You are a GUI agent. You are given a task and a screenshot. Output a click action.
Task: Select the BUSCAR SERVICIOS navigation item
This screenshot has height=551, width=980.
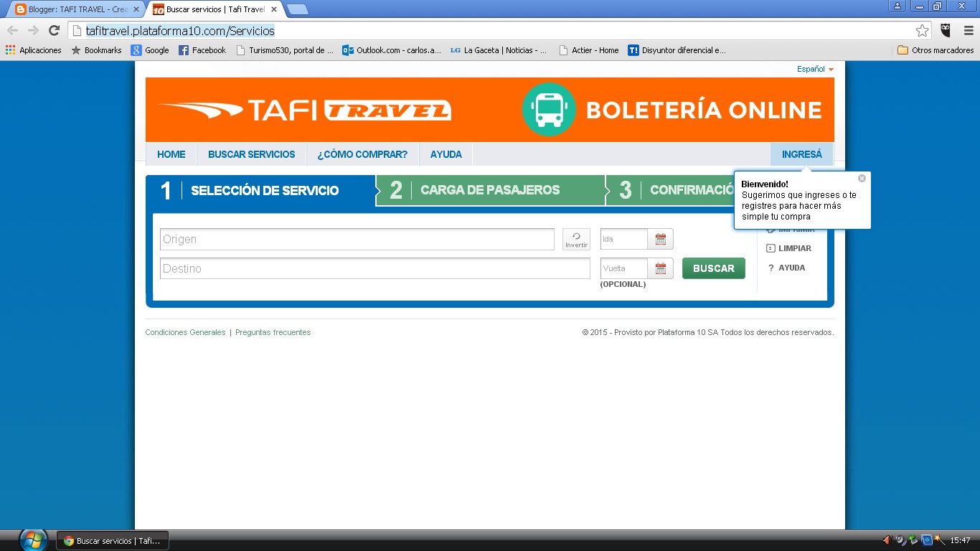(251, 154)
